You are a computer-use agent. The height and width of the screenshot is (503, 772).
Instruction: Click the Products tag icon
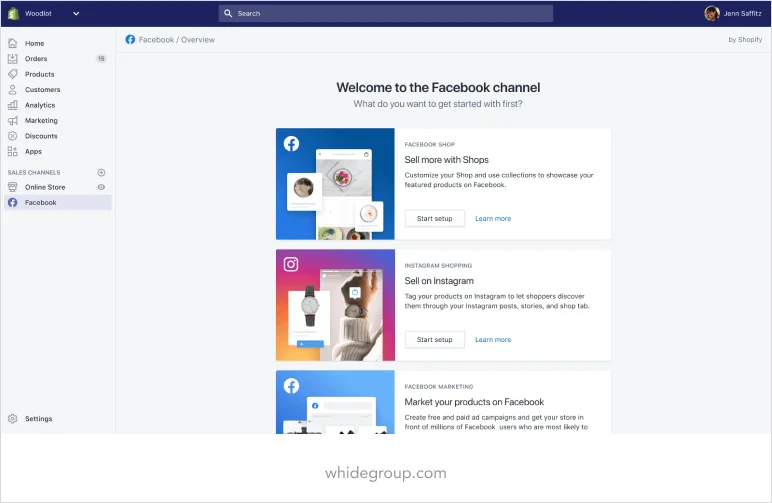(x=13, y=74)
